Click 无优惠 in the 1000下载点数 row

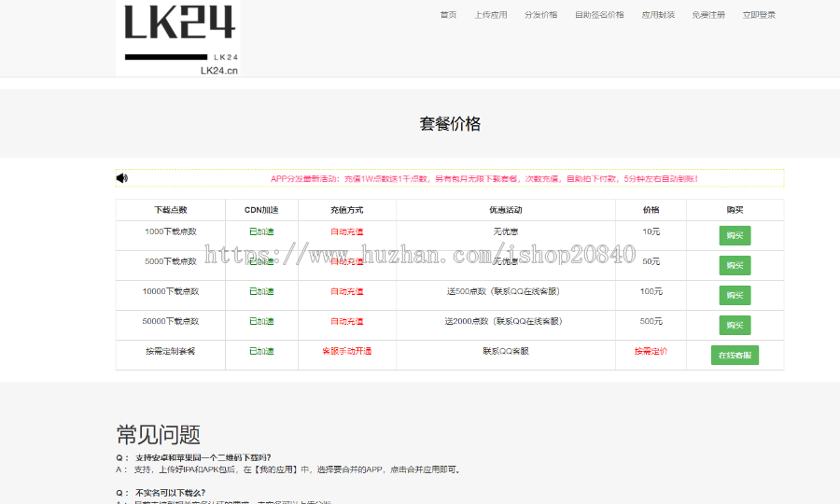point(506,231)
